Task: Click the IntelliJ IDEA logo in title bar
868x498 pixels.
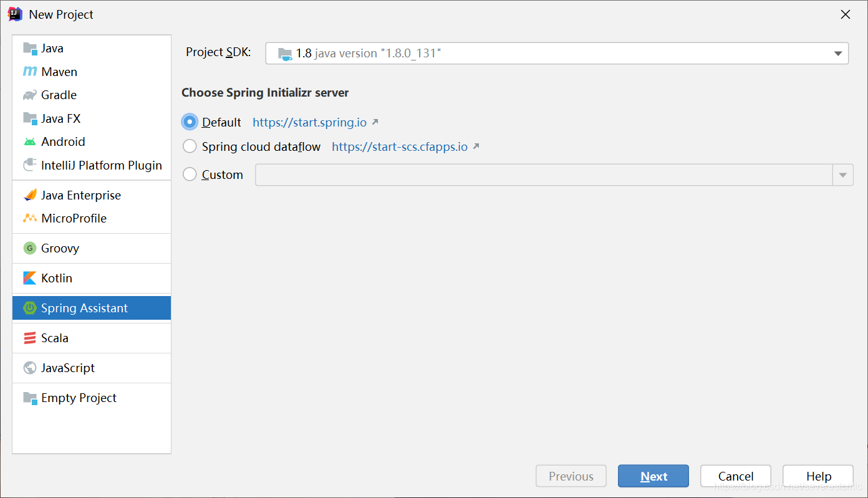Action: [x=16, y=14]
